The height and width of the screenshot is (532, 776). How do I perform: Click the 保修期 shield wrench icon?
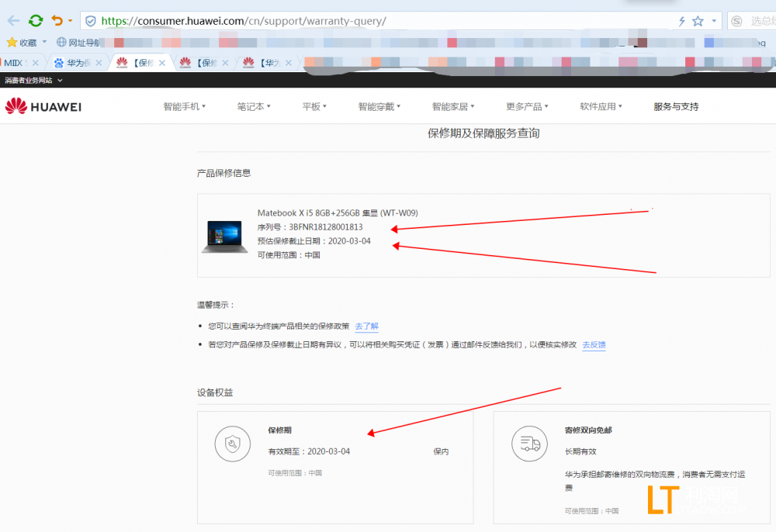click(x=233, y=444)
